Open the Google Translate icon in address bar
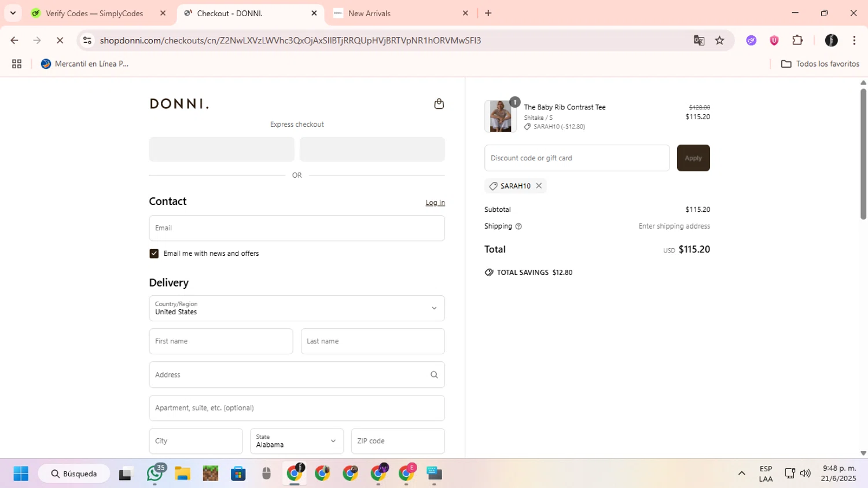868x488 pixels. [x=699, y=41]
